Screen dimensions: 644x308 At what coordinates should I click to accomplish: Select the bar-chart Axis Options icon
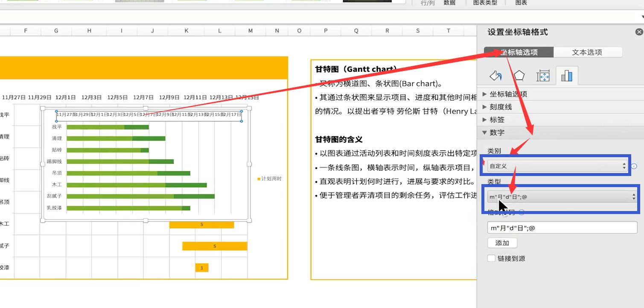click(567, 76)
